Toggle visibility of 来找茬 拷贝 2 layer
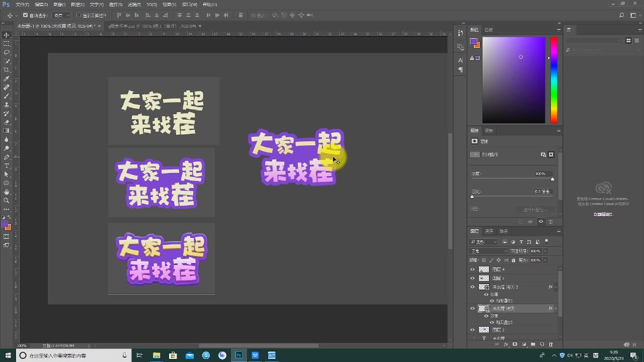 (472, 287)
